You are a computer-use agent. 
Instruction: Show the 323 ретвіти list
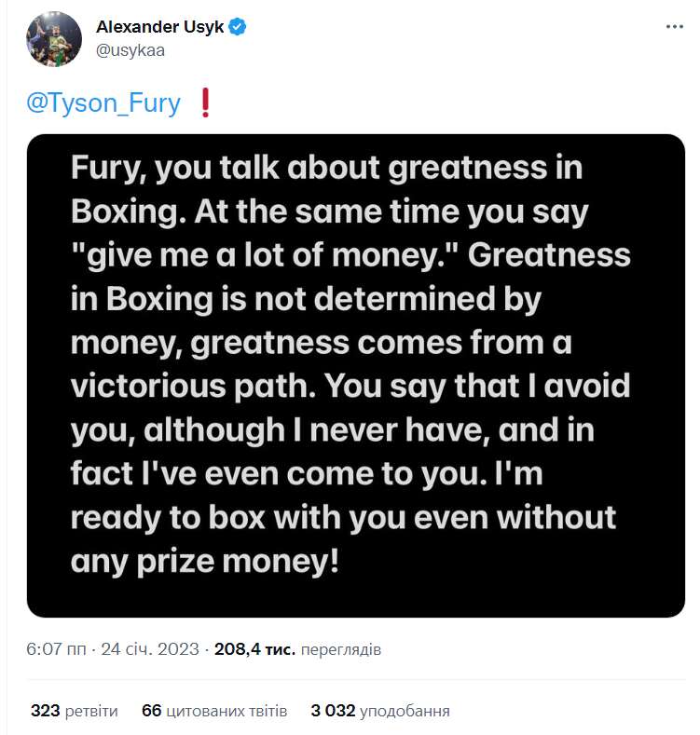click(x=75, y=711)
